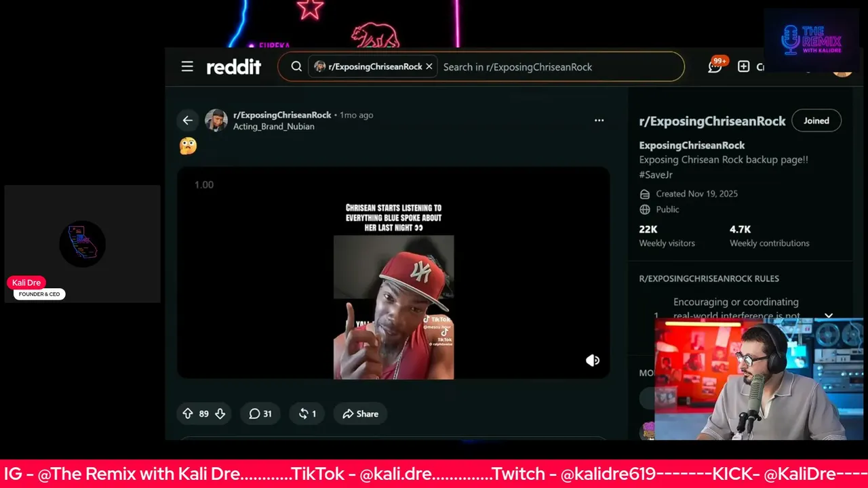Click Created Nov 19, 2025 text
Image resolution: width=868 pixels, height=488 pixels.
696,194
